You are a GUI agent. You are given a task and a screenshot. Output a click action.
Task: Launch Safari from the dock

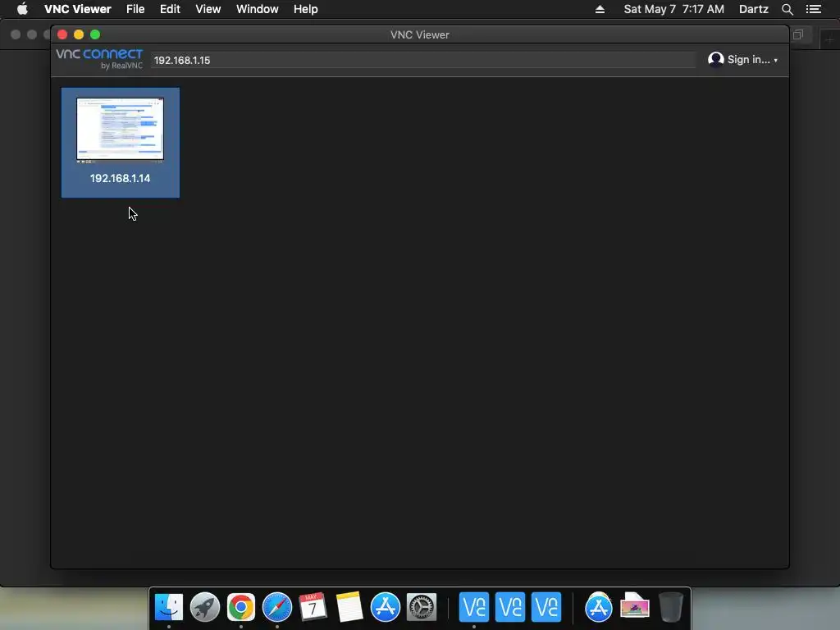(x=277, y=607)
